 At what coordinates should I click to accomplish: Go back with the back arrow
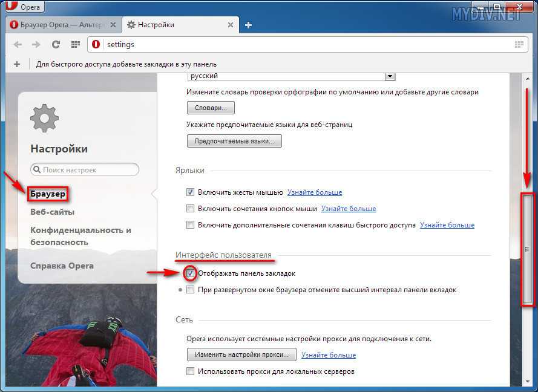tap(18, 44)
